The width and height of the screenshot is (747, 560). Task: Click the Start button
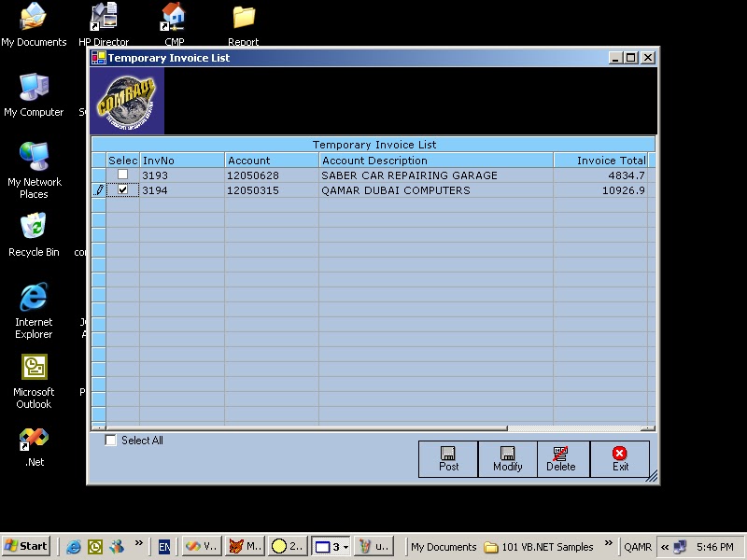pos(25,546)
